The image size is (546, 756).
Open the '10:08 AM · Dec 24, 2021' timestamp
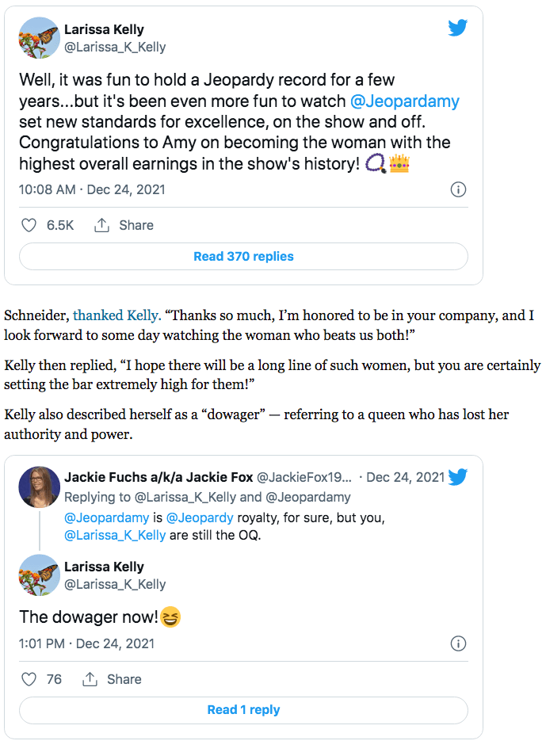coord(92,190)
